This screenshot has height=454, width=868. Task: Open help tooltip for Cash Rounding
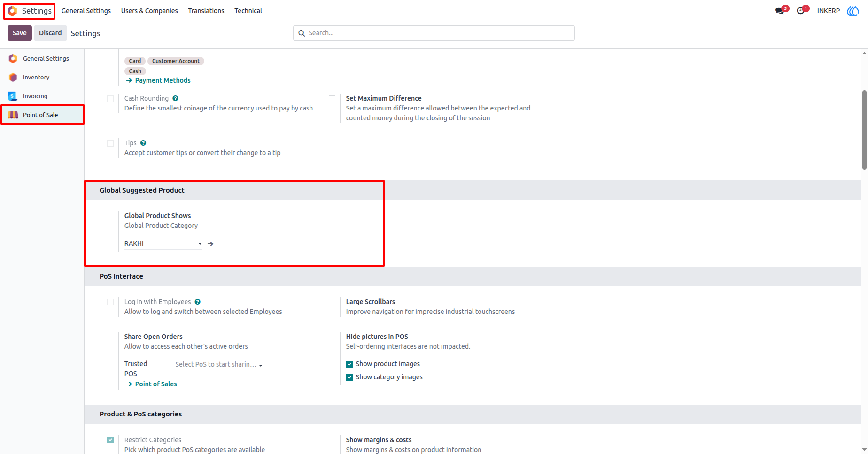pyautogui.click(x=175, y=99)
